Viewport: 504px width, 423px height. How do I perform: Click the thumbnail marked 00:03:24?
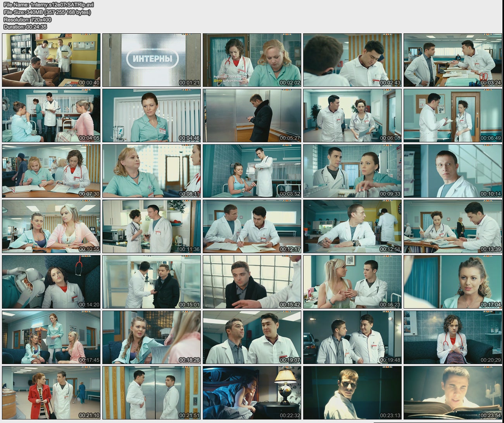[x=453, y=60]
